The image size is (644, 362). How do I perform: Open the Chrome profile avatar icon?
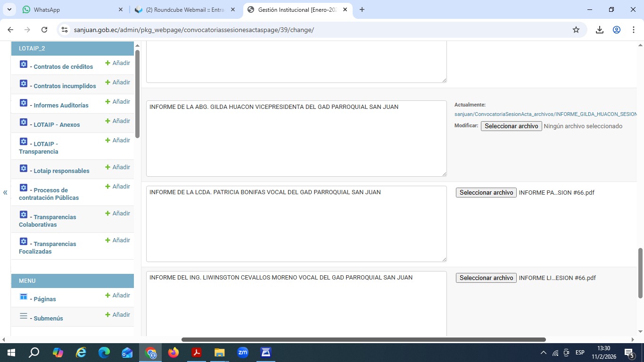click(x=616, y=30)
